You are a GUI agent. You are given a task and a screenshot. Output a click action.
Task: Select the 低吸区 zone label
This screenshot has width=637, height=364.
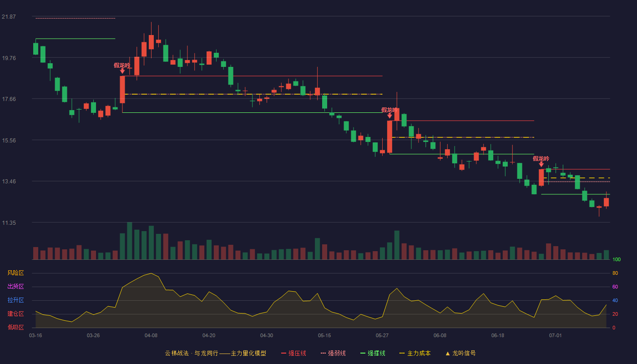pos(15,327)
